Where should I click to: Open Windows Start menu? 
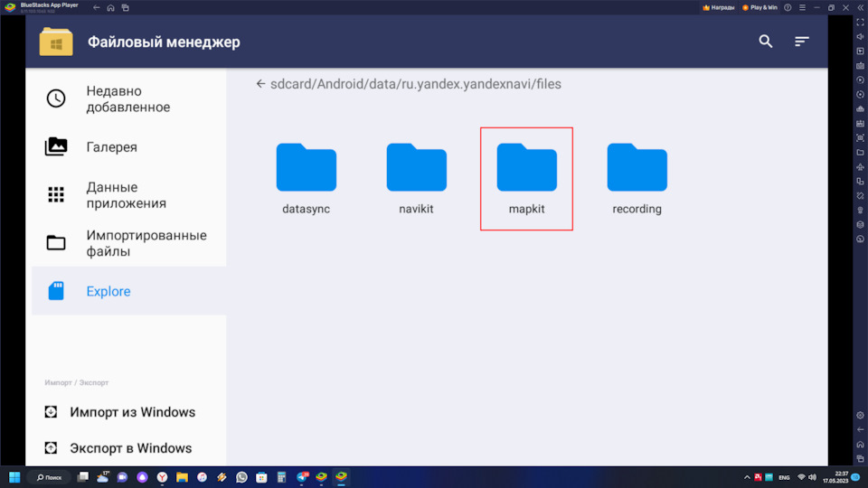(14, 477)
